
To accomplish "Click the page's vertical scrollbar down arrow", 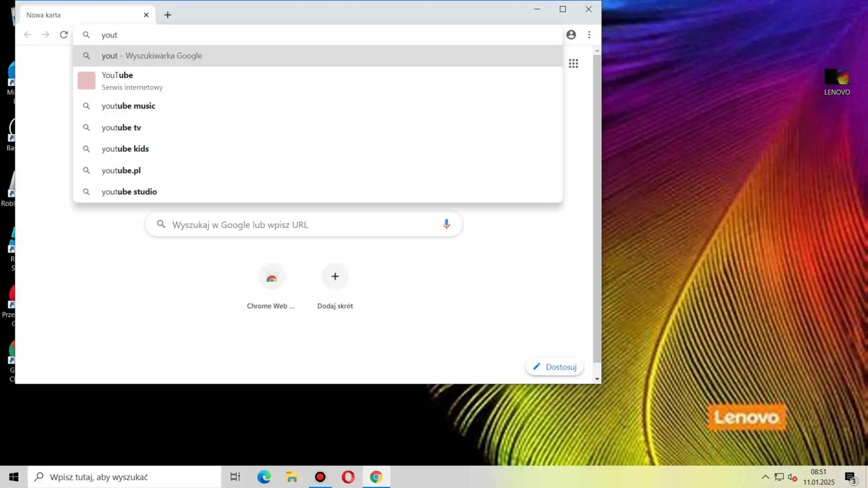I will click(597, 379).
